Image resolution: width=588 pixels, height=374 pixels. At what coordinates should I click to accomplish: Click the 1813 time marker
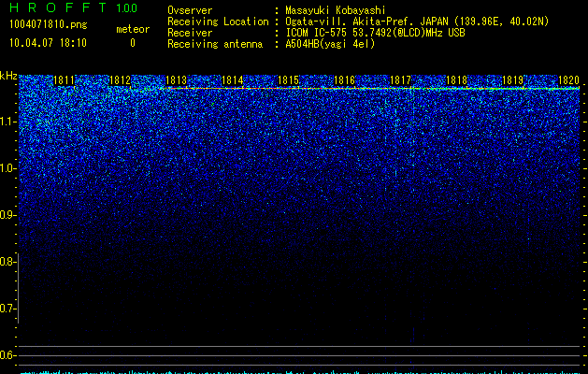click(176, 80)
